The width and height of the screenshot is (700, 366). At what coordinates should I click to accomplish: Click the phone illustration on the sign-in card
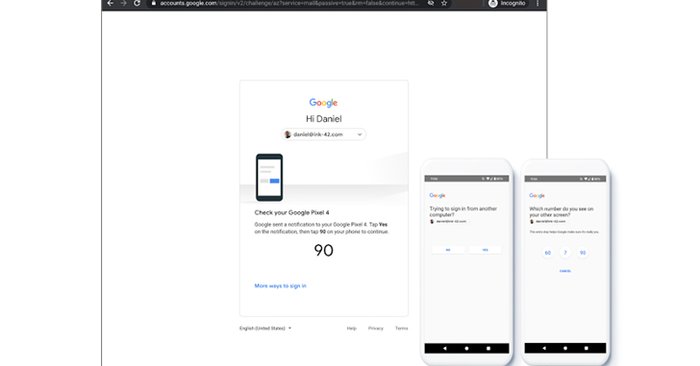pyautogui.click(x=269, y=178)
